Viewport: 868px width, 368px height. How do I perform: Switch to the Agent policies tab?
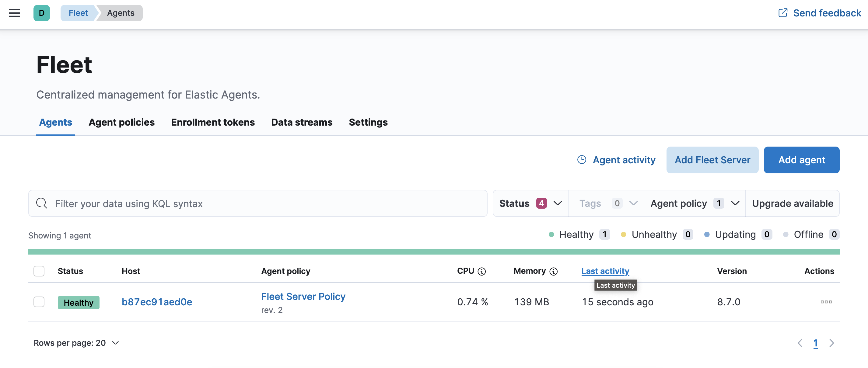coord(121,122)
